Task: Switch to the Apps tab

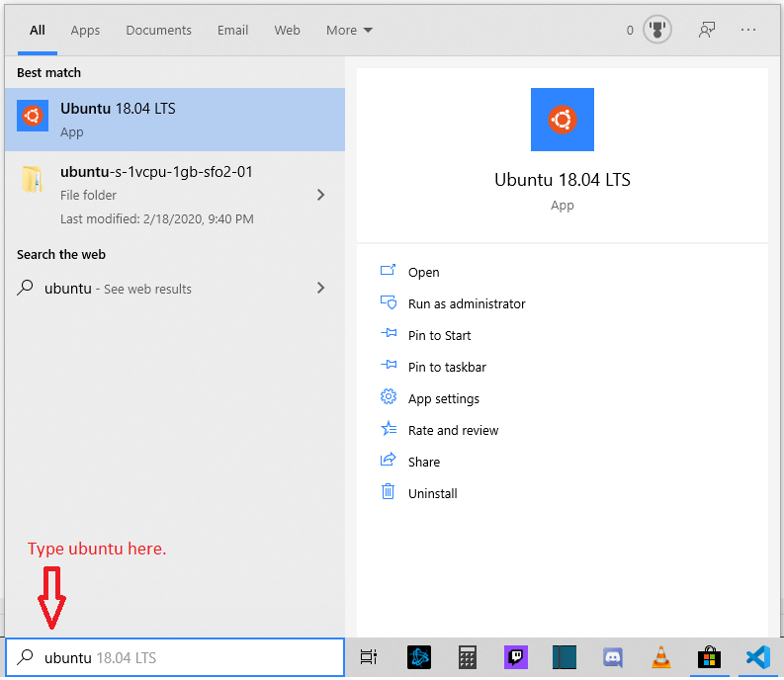Action: point(85,31)
